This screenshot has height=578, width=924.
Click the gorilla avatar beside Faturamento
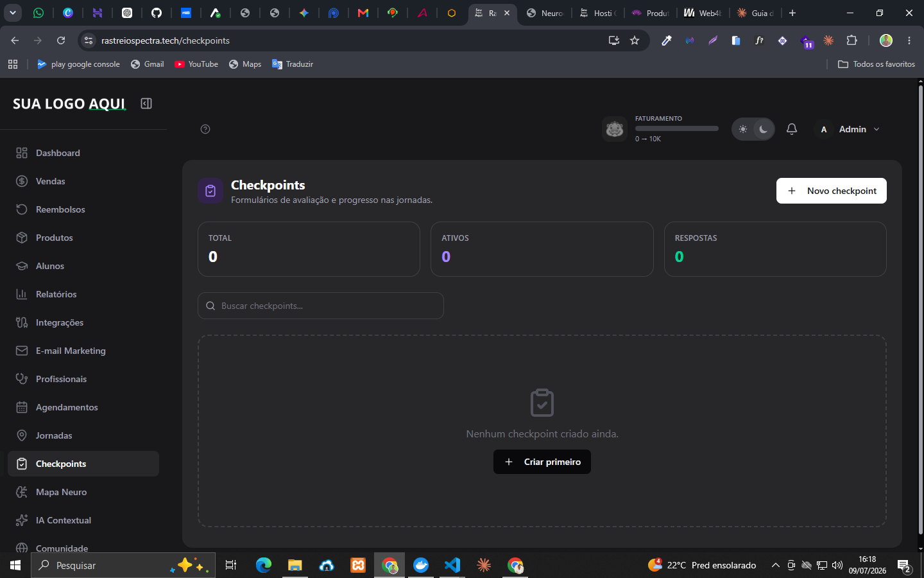coord(615,129)
